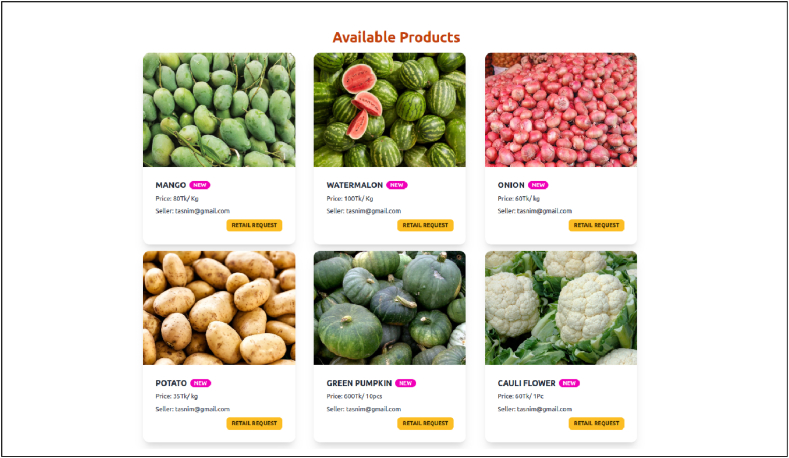Click the Available Products heading
Image resolution: width=789 pixels, height=458 pixels.
(x=397, y=37)
